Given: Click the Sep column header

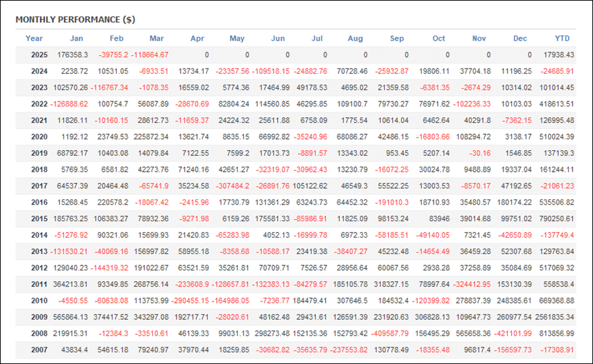Looking at the screenshot, I should [x=397, y=38].
